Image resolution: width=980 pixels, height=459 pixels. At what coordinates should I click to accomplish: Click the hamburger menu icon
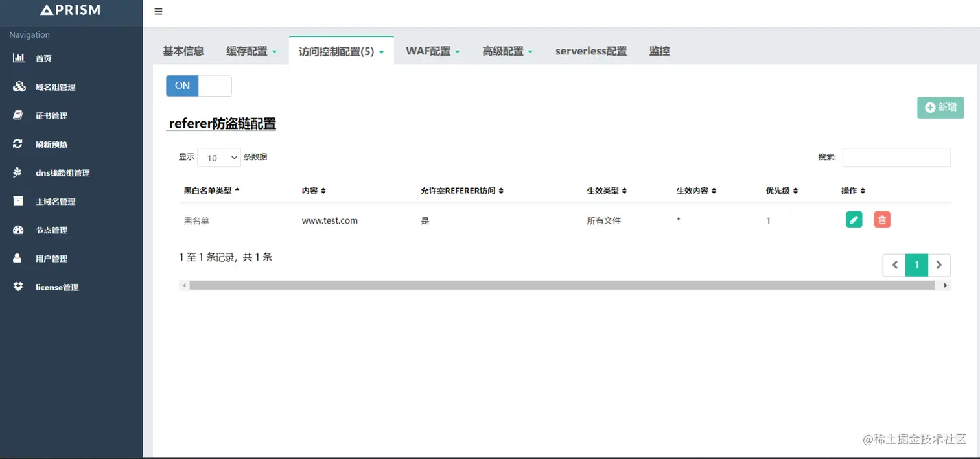coord(159,12)
